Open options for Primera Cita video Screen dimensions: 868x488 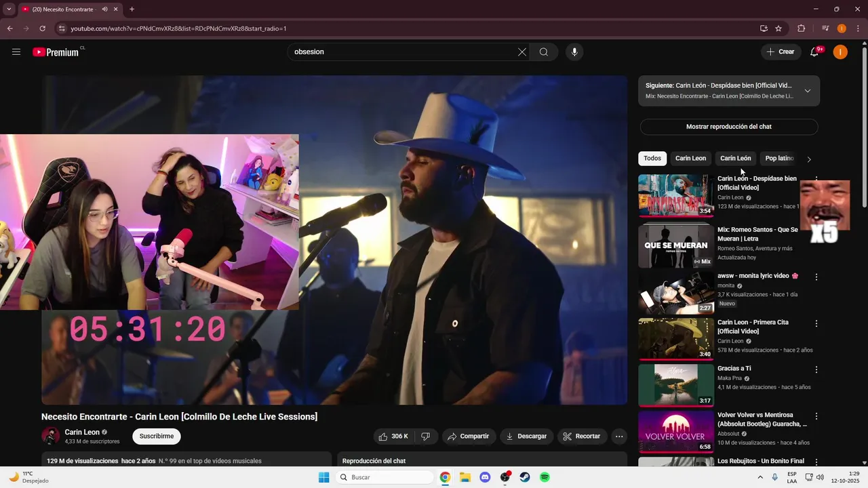(x=816, y=324)
